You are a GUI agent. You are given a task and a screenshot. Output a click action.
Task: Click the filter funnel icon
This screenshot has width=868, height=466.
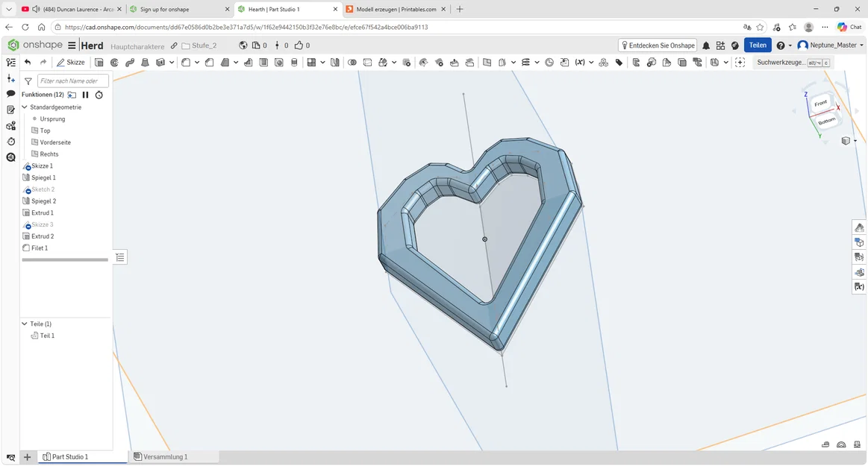tap(28, 81)
